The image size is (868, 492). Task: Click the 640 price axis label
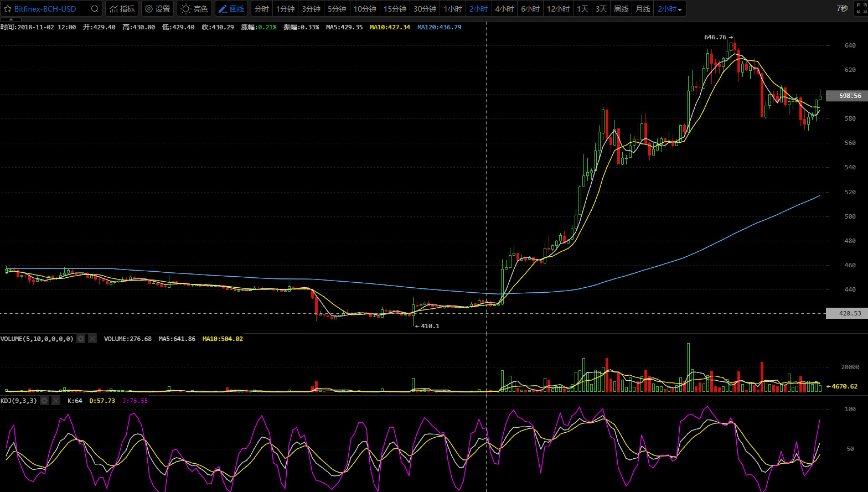(850, 45)
